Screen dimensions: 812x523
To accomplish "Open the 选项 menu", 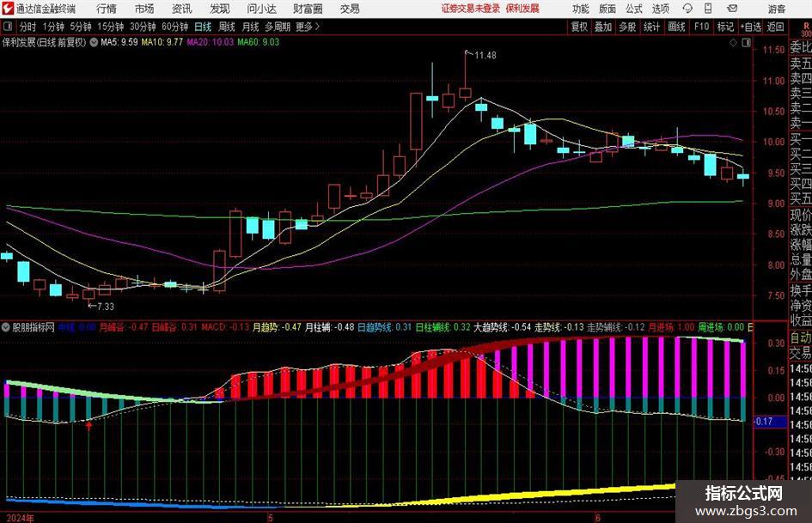I will click(x=660, y=9).
